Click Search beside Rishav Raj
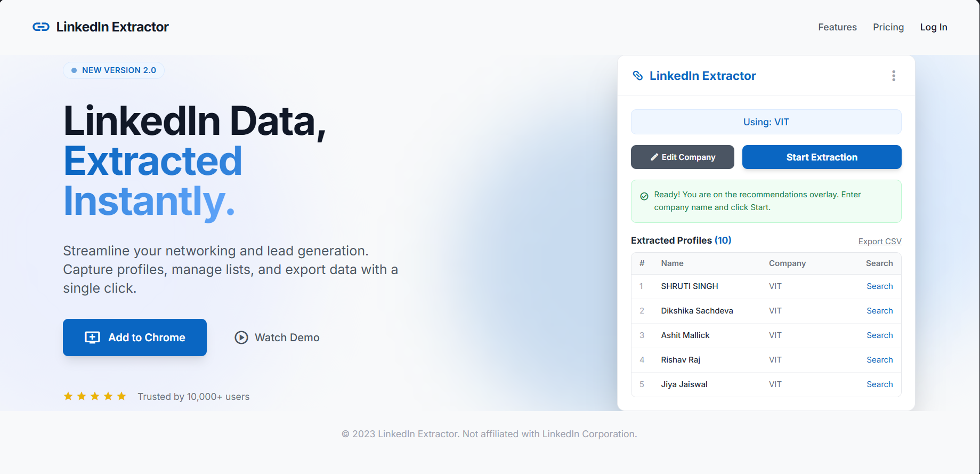Screen dimensions: 980x474 pos(879,360)
